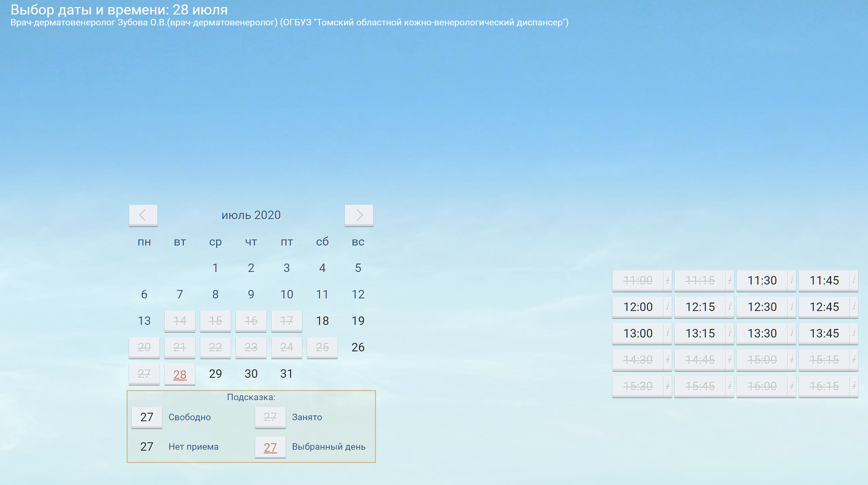The image size is (868, 485).
Task: Choose the 11:30 appointment time
Action: [762, 280]
